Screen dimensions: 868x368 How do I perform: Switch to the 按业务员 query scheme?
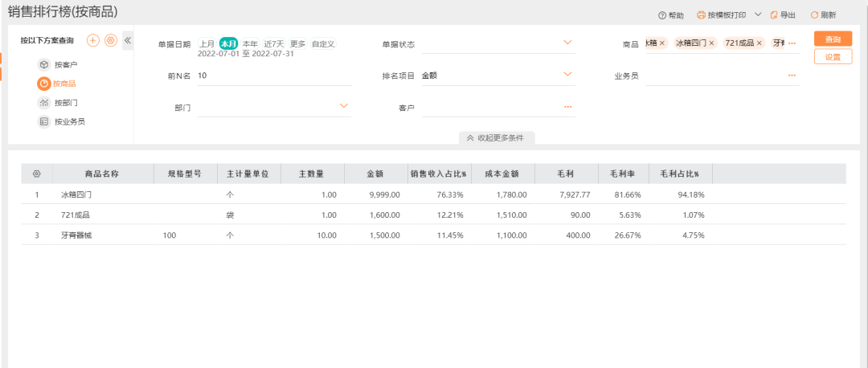[x=69, y=122]
